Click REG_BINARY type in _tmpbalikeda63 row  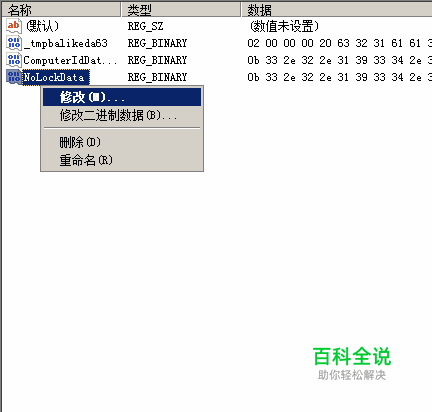[x=157, y=43]
